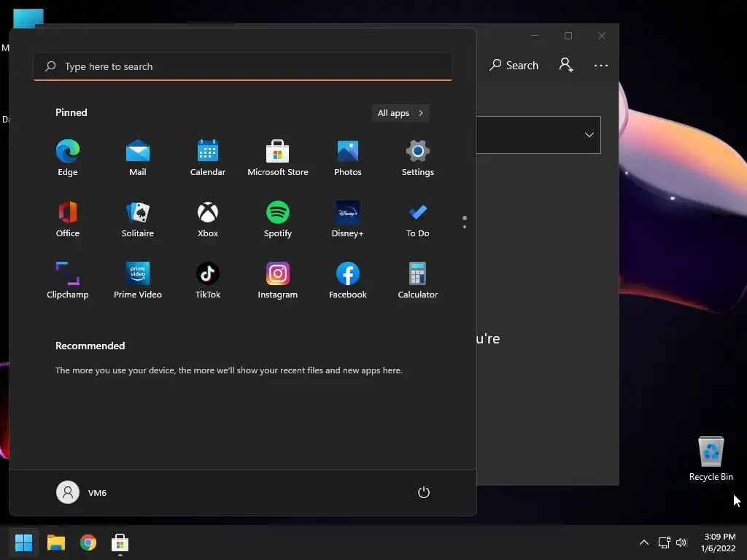This screenshot has width=747, height=560.
Task: Click the All apps button
Action: [400, 113]
